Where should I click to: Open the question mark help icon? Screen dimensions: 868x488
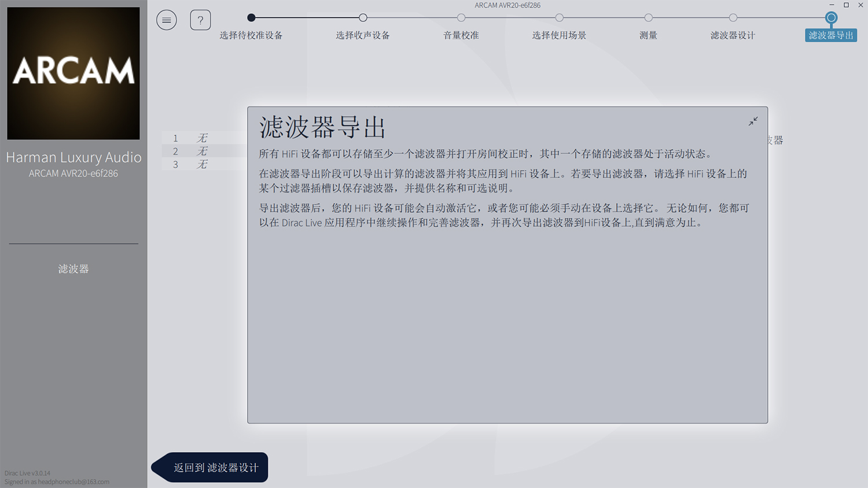coord(200,20)
